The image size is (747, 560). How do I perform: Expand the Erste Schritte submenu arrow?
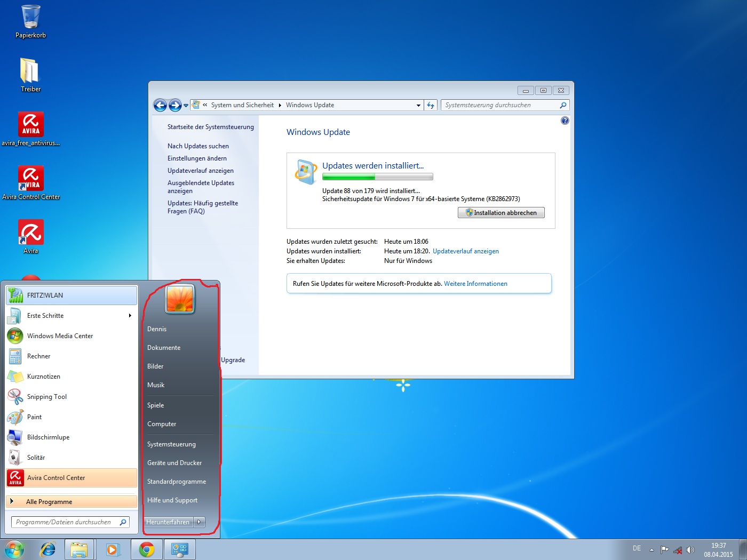pyautogui.click(x=130, y=316)
